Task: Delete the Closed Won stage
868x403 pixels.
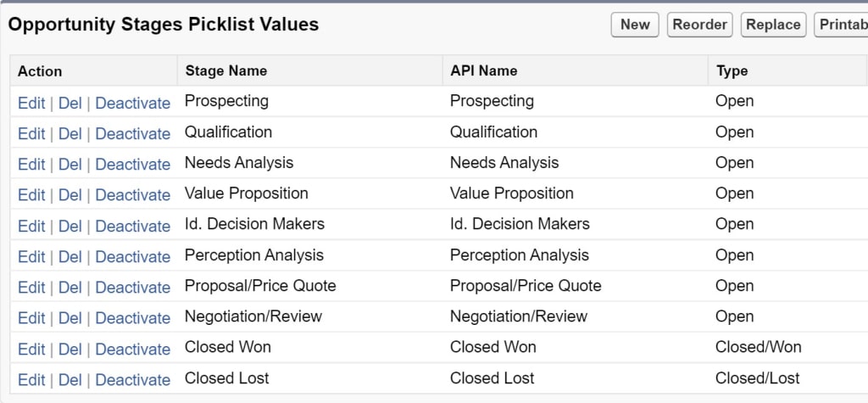Action: [x=70, y=349]
